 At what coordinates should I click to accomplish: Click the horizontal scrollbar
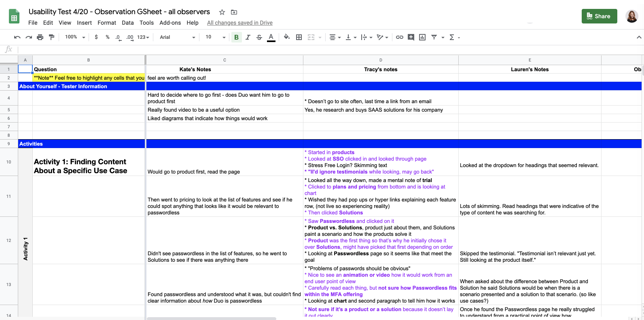[212, 318]
